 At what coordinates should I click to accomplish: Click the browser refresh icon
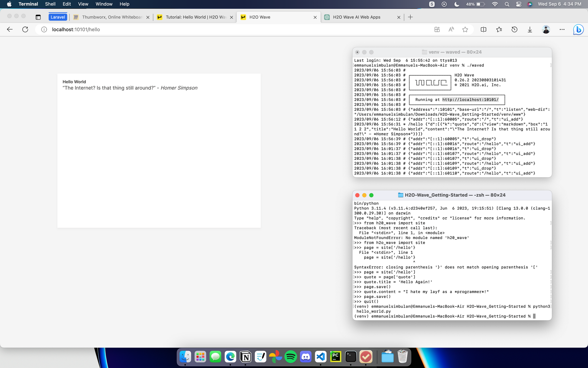pyautogui.click(x=25, y=29)
